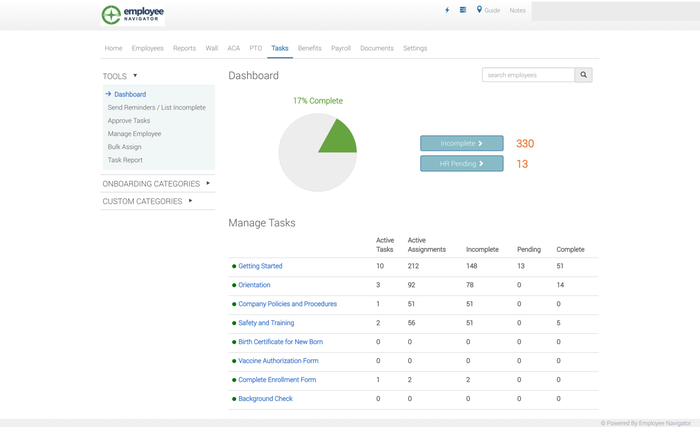Open Birth Certificate for New Born
This screenshot has width=700, height=427.
point(280,342)
